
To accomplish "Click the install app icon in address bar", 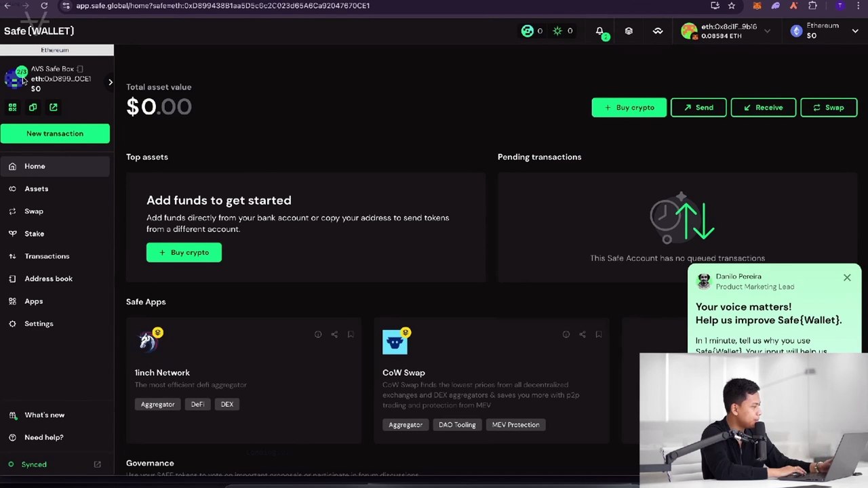I will (715, 5).
